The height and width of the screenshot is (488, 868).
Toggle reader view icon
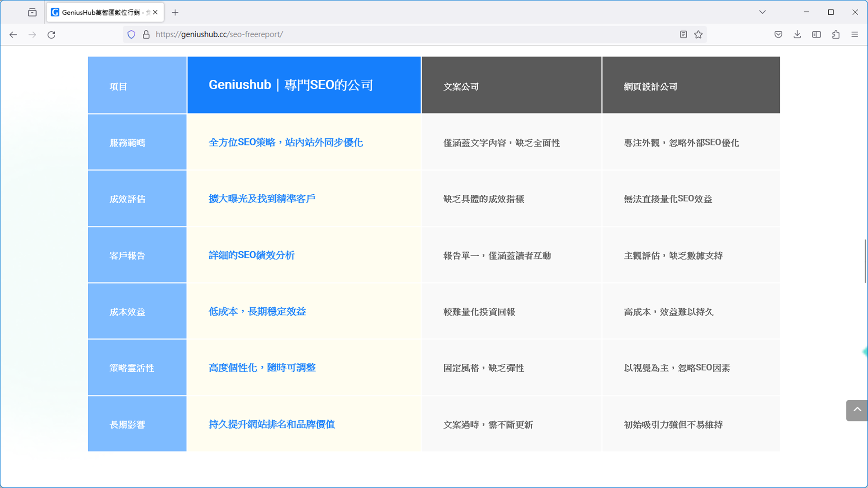[x=683, y=34]
